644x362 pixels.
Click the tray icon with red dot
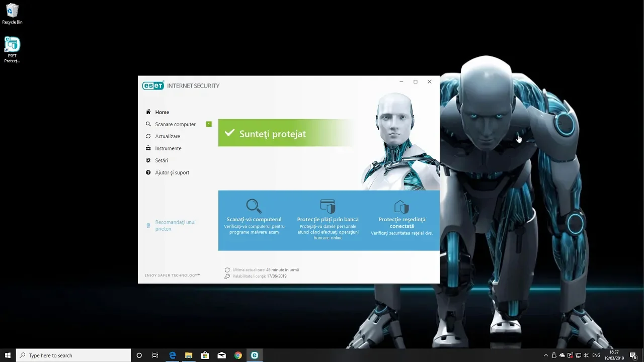point(570,355)
